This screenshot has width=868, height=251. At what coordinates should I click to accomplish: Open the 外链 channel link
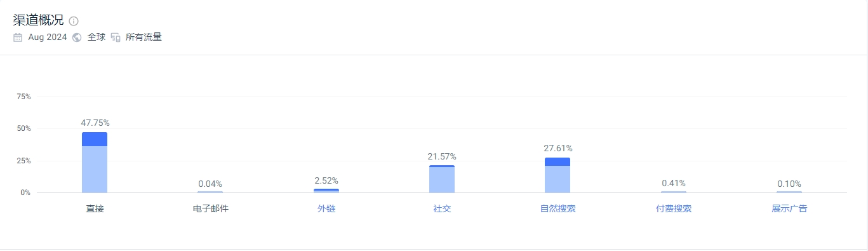326,208
